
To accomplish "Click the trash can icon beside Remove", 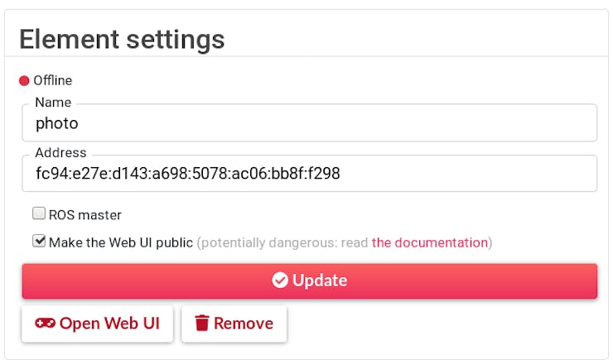I will pyautogui.click(x=202, y=323).
